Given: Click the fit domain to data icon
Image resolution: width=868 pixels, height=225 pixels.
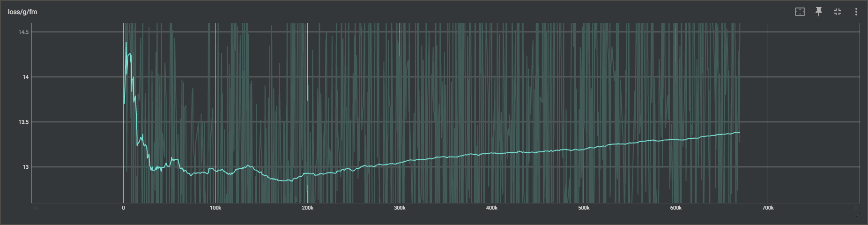Looking at the screenshot, I should (x=800, y=12).
